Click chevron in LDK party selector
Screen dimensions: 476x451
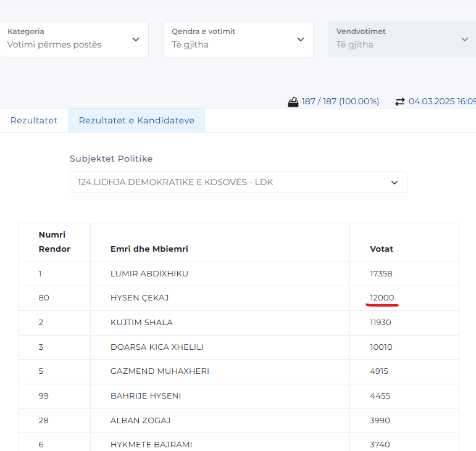pos(395,183)
